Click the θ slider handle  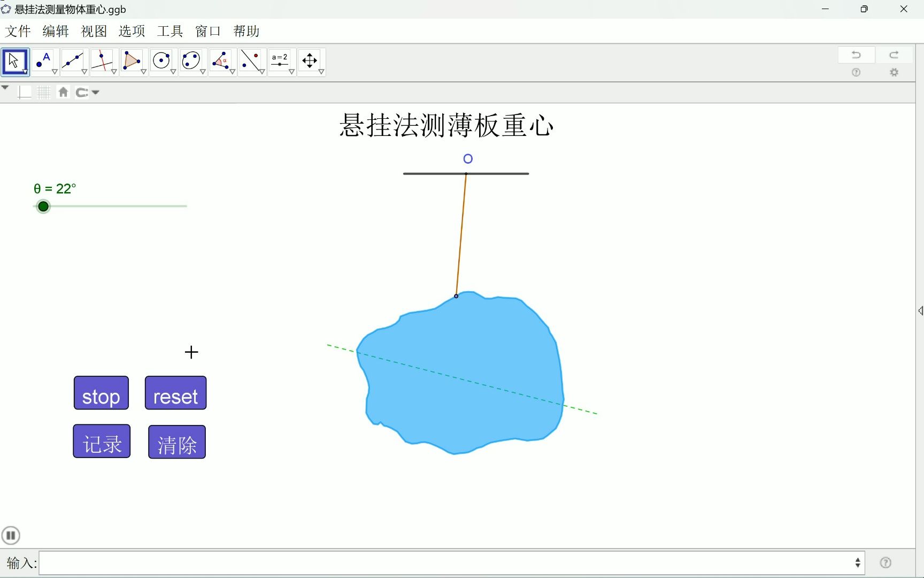point(43,206)
